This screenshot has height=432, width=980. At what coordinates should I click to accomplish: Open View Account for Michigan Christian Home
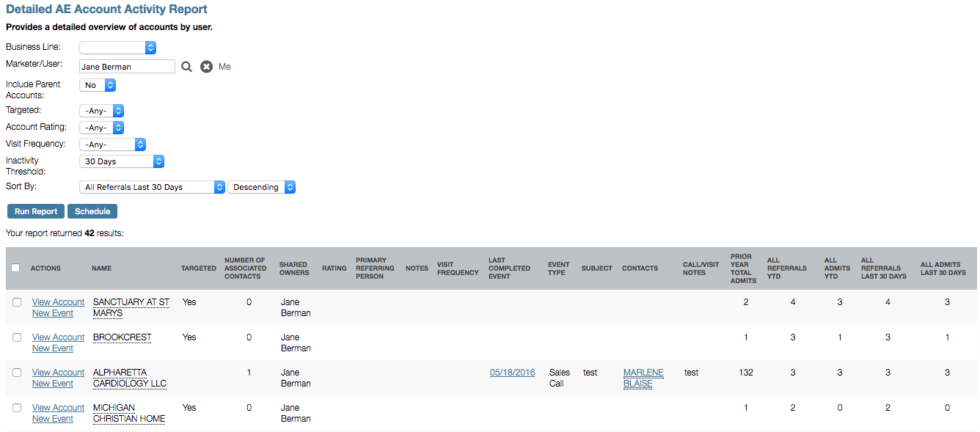tap(59, 408)
